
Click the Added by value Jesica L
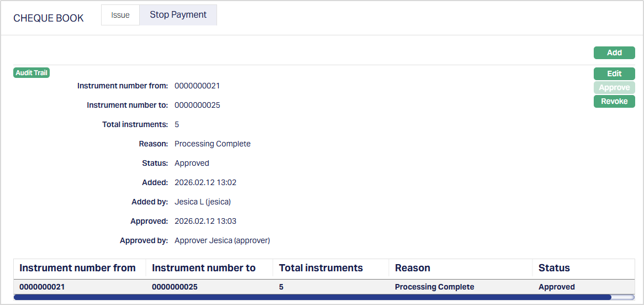point(202,202)
